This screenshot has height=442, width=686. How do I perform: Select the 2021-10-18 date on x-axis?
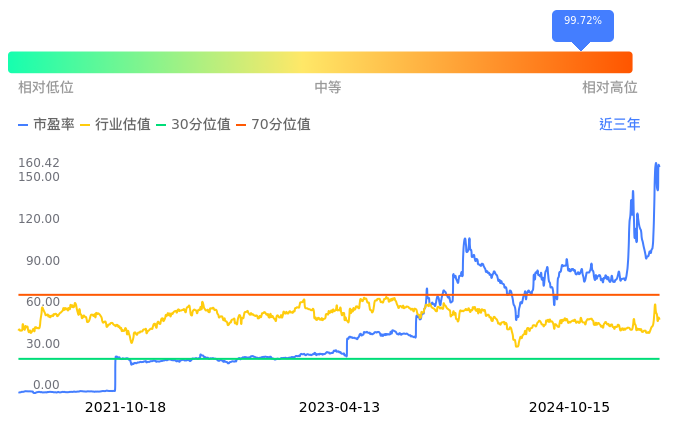coord(125,408)
